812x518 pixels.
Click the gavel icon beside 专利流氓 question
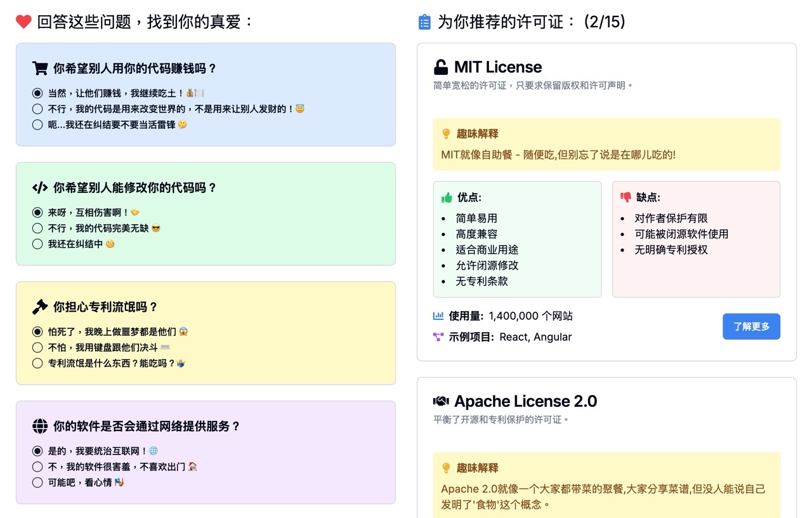(40, 307)
